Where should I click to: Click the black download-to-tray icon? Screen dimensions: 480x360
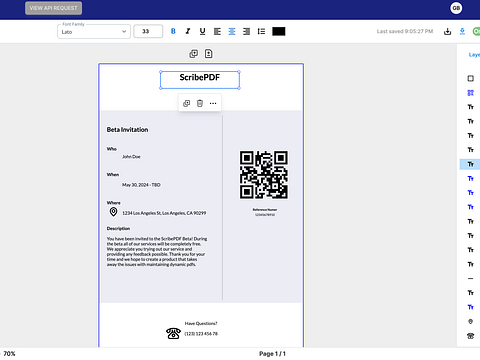pyautogui.click(x=447, y=32)
